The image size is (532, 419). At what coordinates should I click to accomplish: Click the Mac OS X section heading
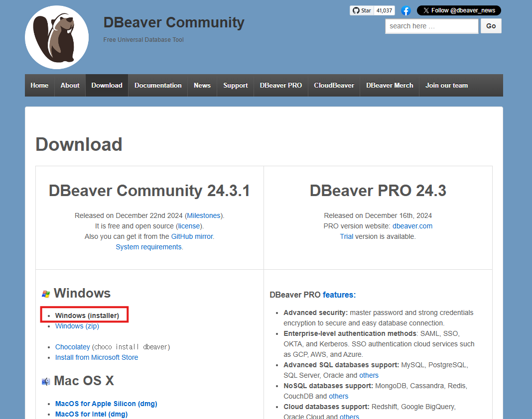84,381
